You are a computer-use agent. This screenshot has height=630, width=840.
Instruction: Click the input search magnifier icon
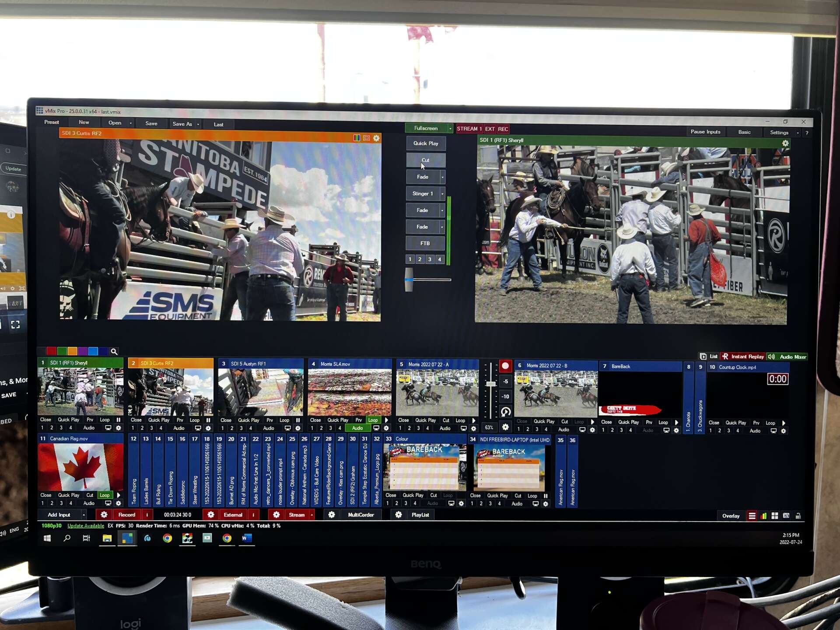[114, 351]
